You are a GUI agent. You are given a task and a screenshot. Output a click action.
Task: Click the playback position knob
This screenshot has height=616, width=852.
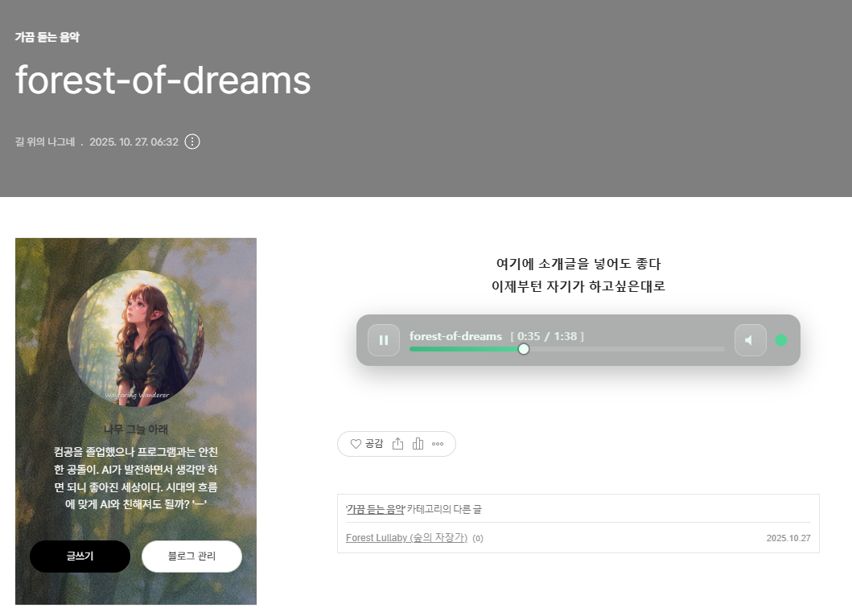[523, 349]
